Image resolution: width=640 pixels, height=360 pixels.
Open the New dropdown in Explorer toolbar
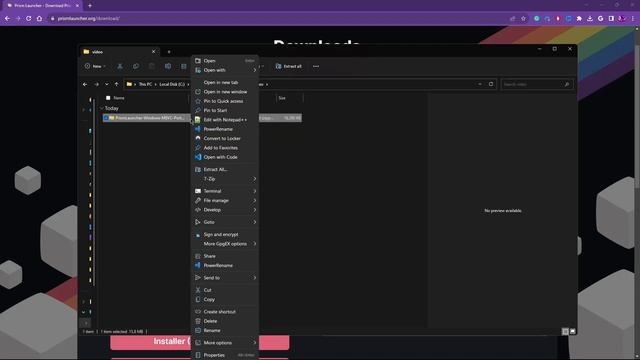(95, 66)
